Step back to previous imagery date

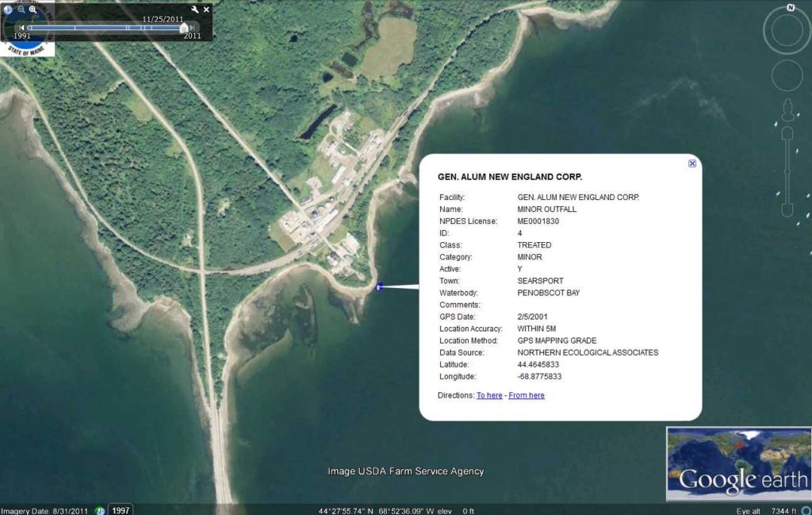[21, 28]
